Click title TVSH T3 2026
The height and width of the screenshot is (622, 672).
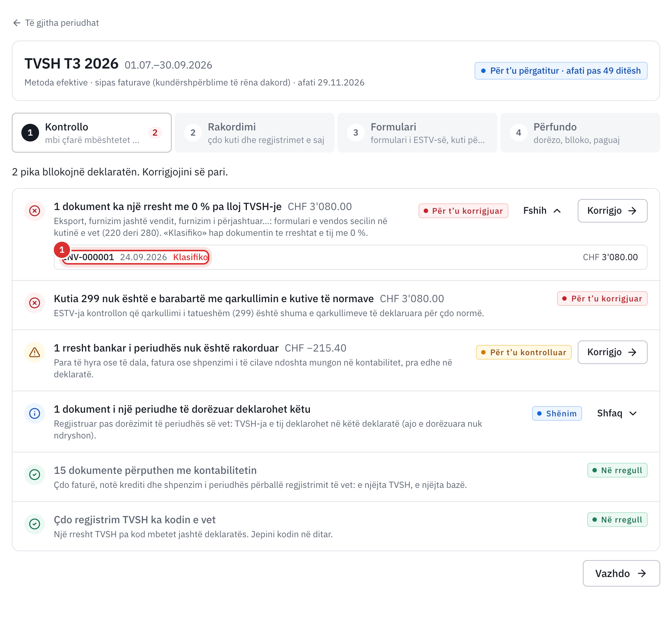click(71, 64)
